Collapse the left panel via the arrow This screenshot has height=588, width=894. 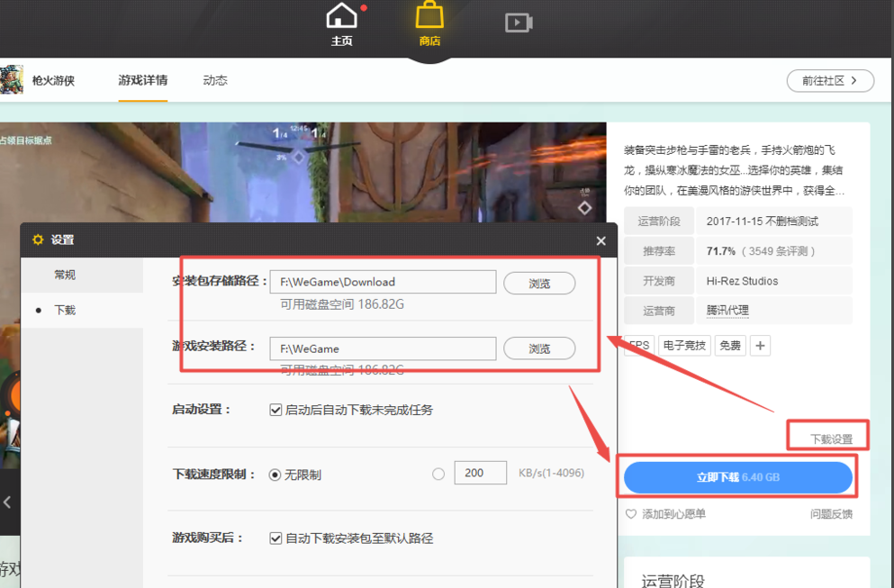(7, 502)
